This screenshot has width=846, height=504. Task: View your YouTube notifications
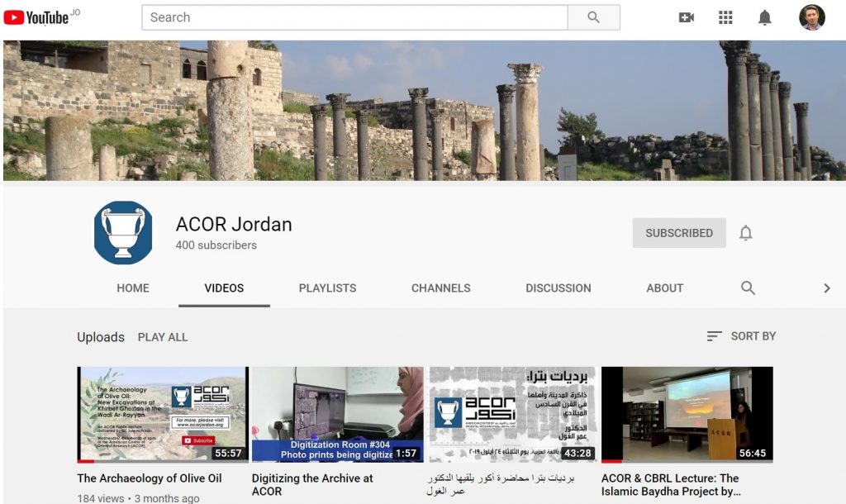coord(764,17)
